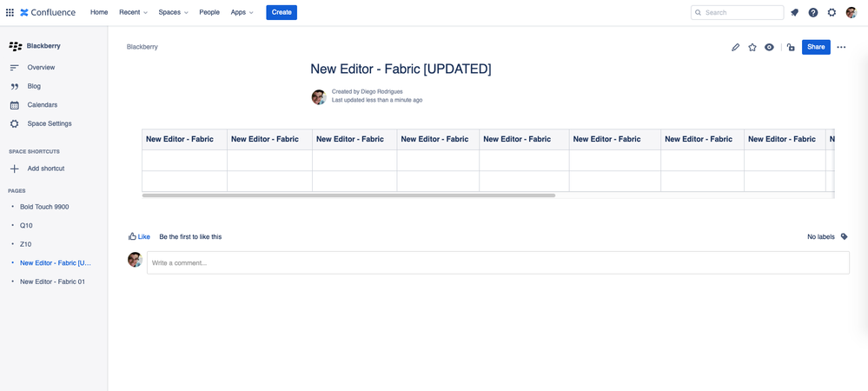
Task: Star this page as favorite
Action: (x=752, y=47)
